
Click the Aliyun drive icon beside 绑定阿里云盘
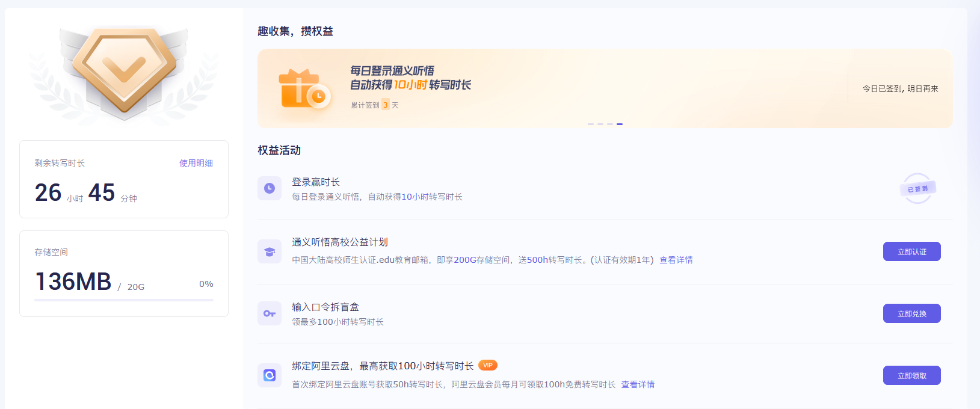tap(269, 375)
